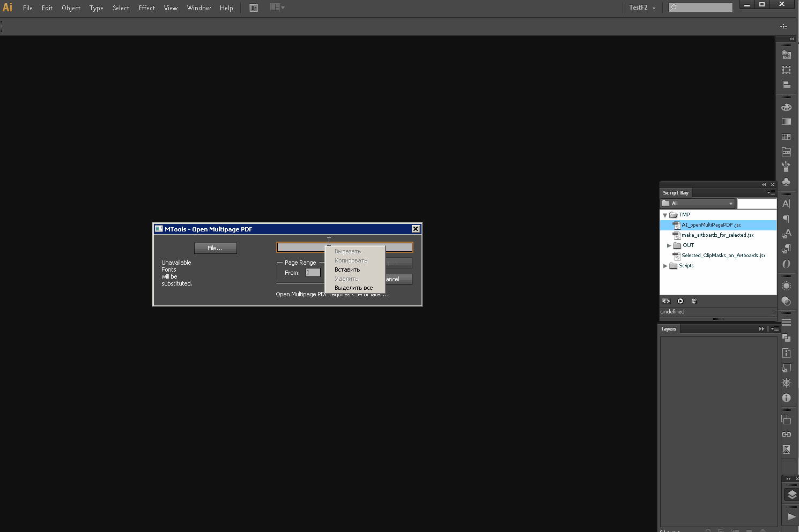Open the Color palette panel icon
Image resolution: width=799 pixels, height=532 pixels.
click(x=786, y=107)
